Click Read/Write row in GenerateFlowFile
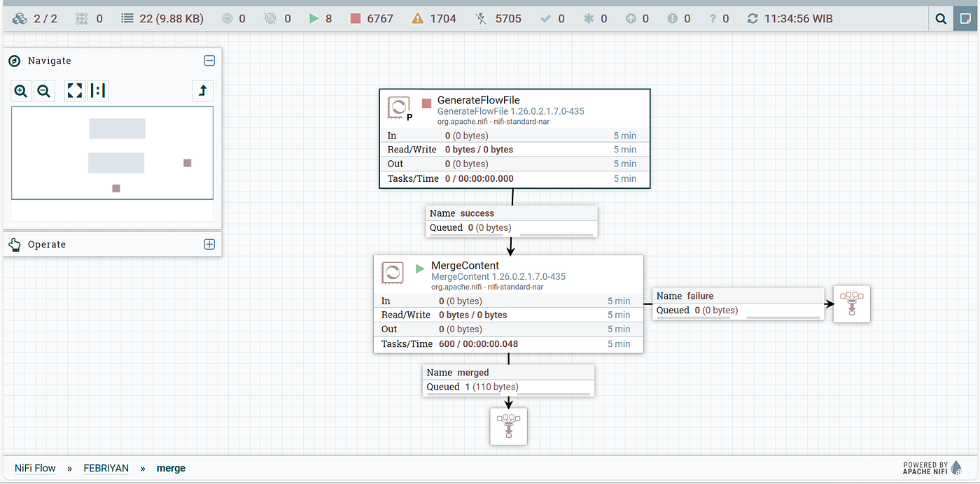This screenshot has width=980, height=484. point(514,150)
